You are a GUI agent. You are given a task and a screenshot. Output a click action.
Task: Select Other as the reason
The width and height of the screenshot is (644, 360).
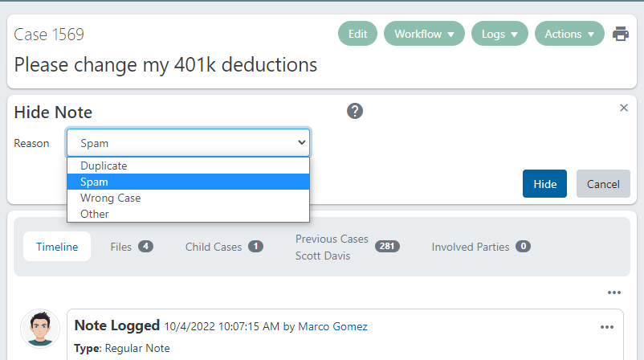point(95,214)
